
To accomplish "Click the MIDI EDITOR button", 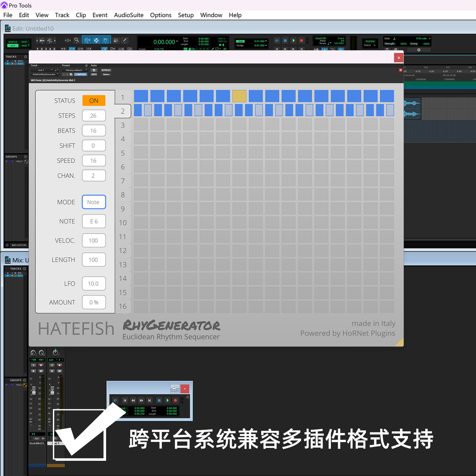I will coord(19,245).
